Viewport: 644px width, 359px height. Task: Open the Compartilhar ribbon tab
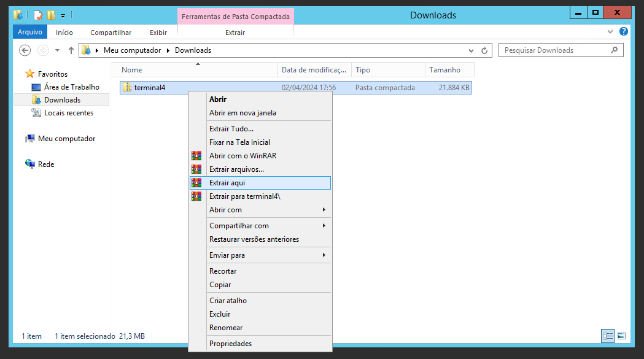coord(111,33)
